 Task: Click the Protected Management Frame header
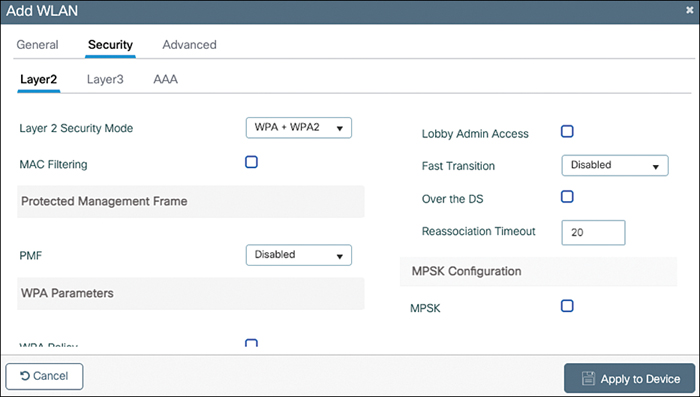(191, 201)
